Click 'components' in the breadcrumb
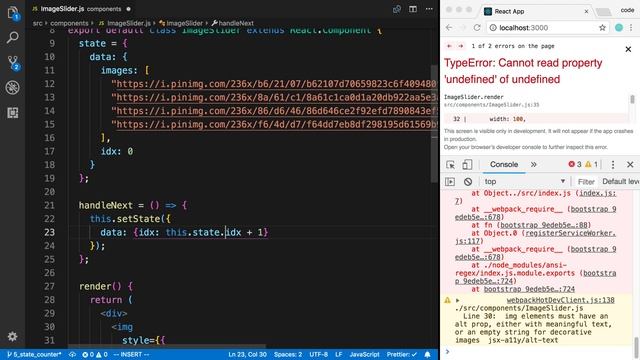Viewport: 640px width, 360px height. click(69, 23)
